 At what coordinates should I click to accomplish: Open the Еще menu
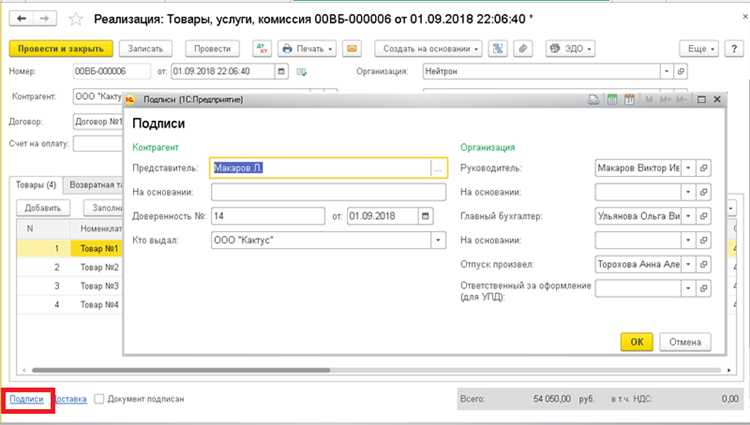(699, 49)
